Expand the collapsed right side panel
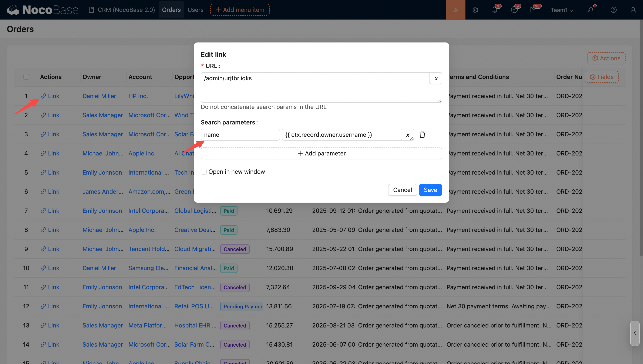Screen dimensions: 643x364 [634, 333]
